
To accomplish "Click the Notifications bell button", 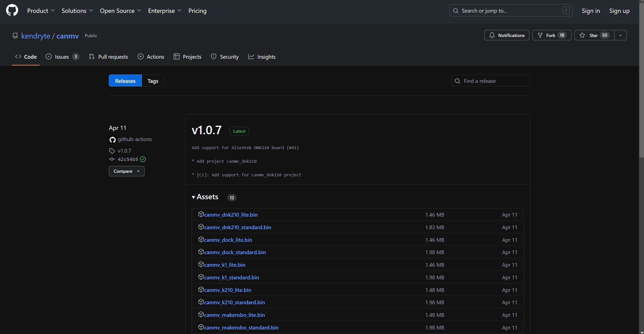I will (506, 35).
